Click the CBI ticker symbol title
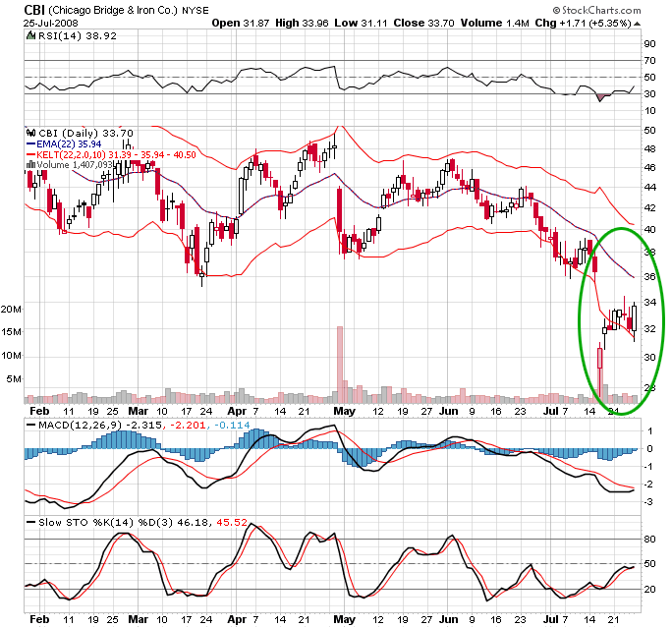Screen dimensions: 672x628 [34, 10]
